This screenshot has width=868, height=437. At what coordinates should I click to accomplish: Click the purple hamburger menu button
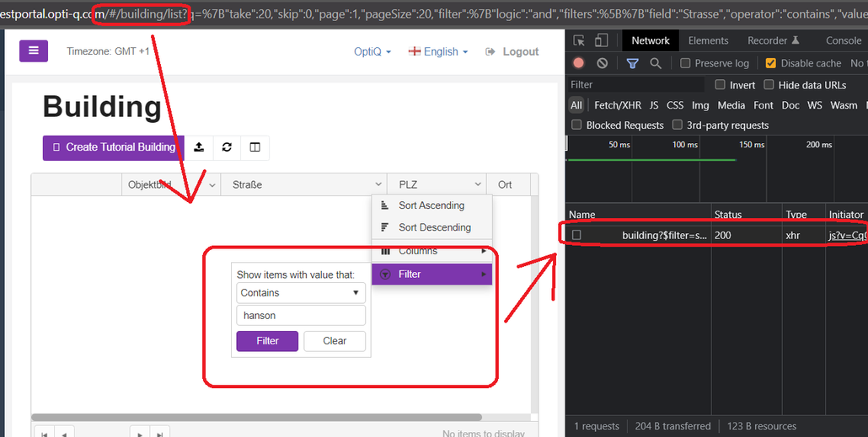click(34, 51)
